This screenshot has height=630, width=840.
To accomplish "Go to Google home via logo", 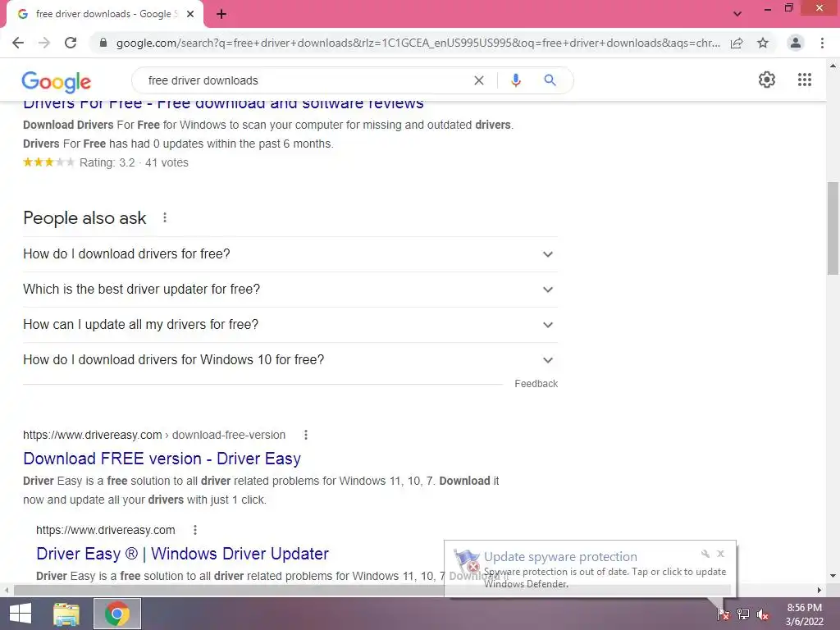I will pyautogui.click(x=57, y=81).
